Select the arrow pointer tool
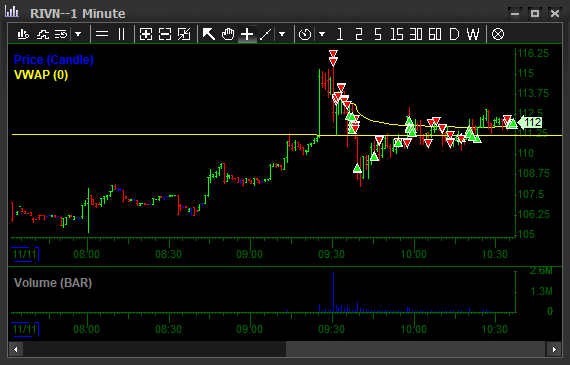Viewport: 570px width, 365px height. [x=208, y=35]
